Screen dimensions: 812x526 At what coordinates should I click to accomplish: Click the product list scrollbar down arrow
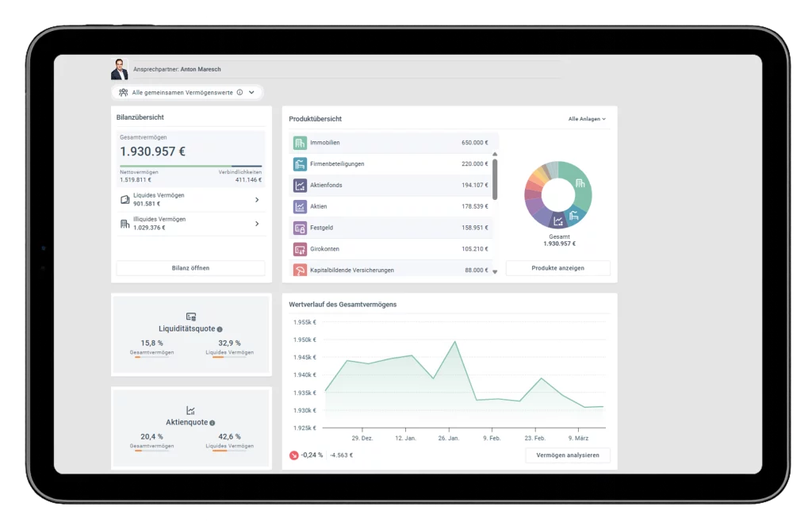click(x=496, y=272)
